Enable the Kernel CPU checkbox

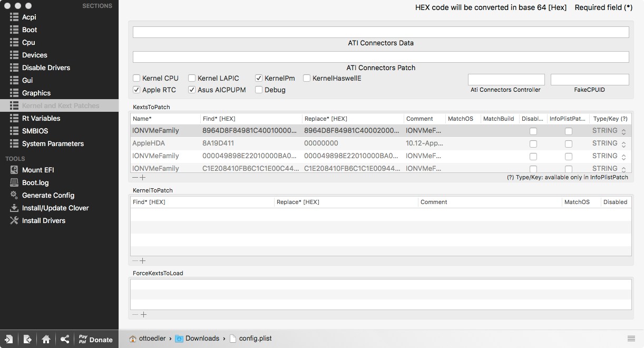(x=136, y=78)
